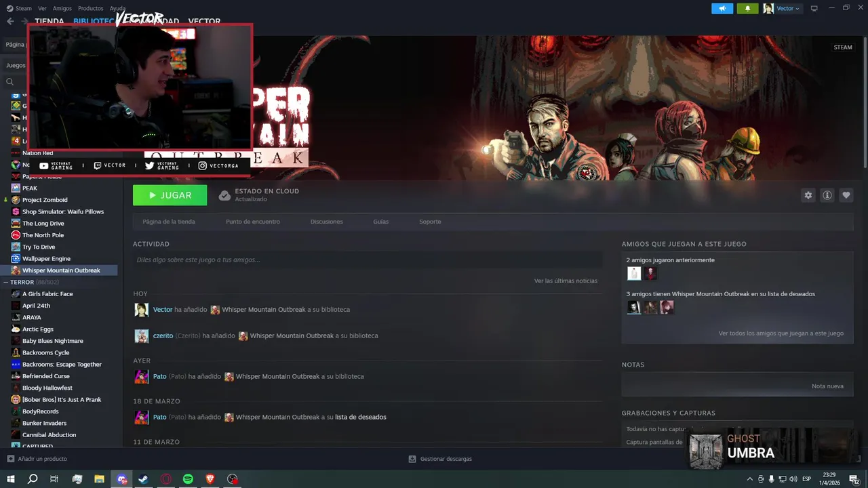Create a Nota nueva
Screen dimensions: 868x488
[x=827, y=386]
